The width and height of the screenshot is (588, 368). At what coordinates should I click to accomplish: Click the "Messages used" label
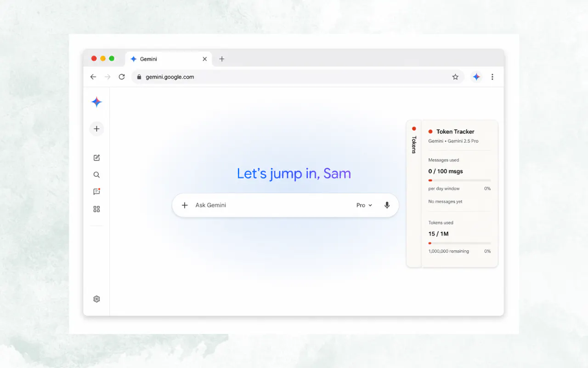443,160
